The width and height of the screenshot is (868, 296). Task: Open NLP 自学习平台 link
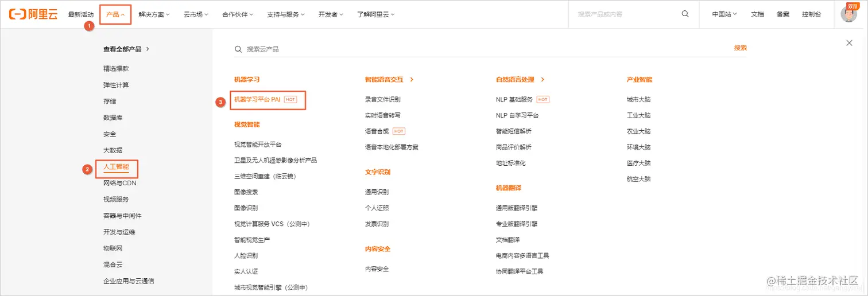[x=517, y=115]
